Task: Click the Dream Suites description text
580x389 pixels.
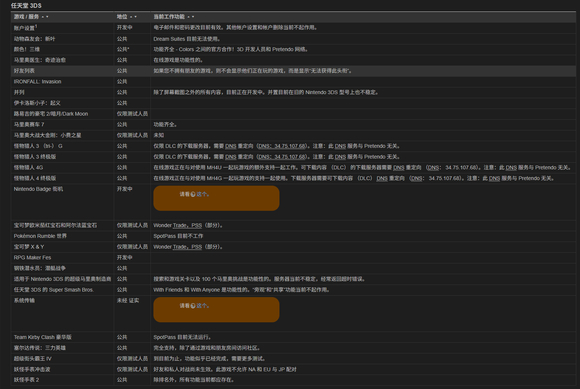Action: [187, 39]
